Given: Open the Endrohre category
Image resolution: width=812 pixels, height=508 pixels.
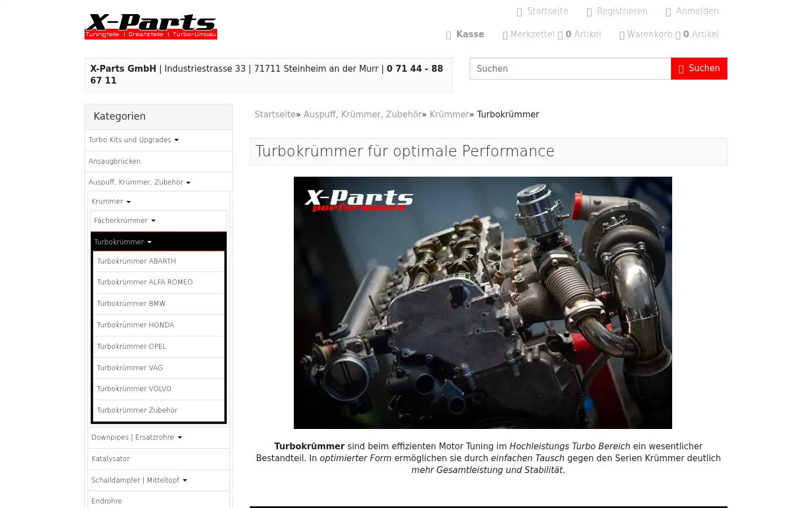Looking at the screenshot, I should pos(158,501).
